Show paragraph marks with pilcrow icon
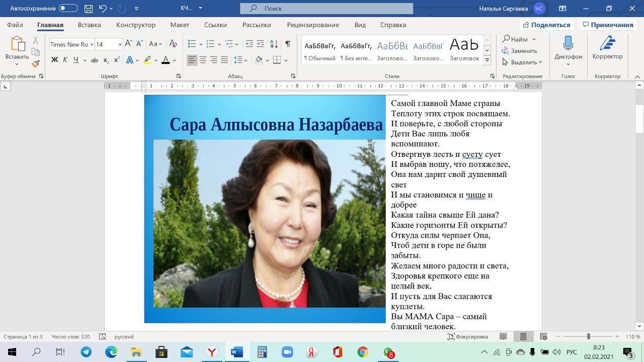 click(x=287, y=44)
